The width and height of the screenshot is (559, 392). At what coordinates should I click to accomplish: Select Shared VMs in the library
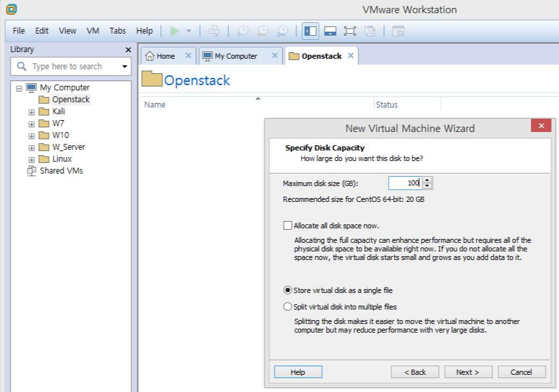point(61,171)
